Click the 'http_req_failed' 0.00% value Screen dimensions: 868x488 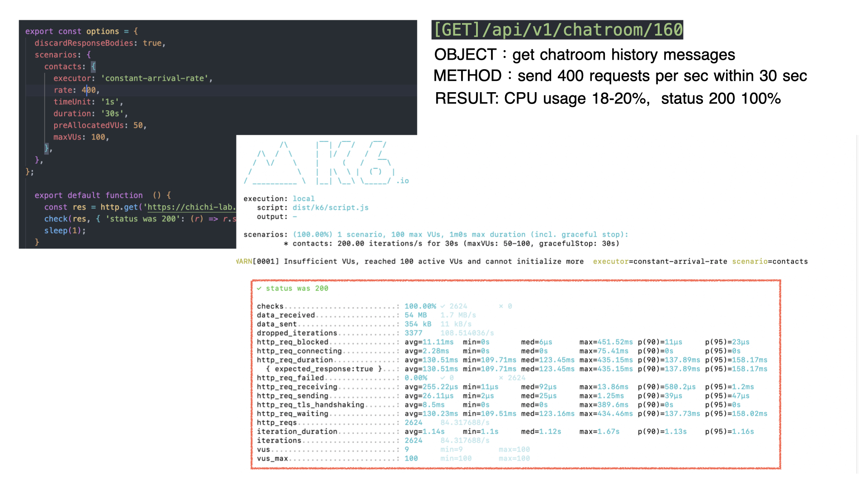[415, 378]
